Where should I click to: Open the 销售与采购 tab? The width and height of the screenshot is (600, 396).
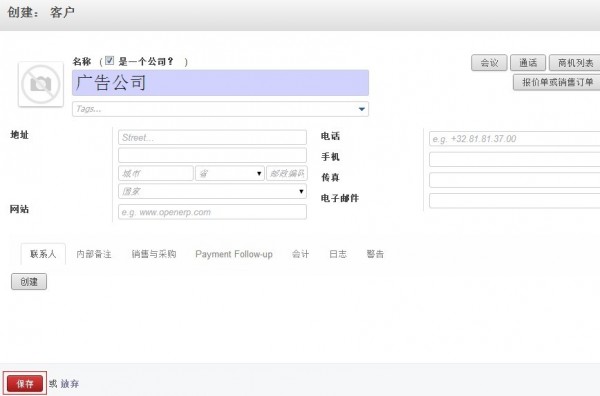point(154,254)
